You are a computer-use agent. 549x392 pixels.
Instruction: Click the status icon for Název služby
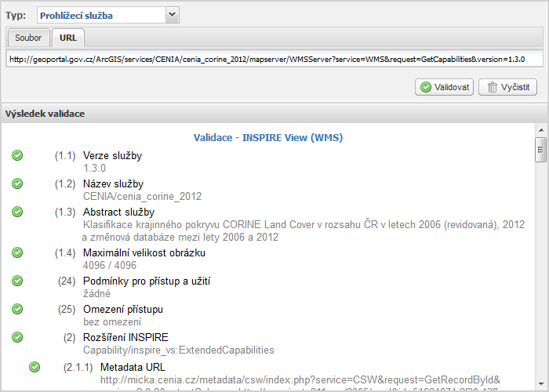[17, 183]
